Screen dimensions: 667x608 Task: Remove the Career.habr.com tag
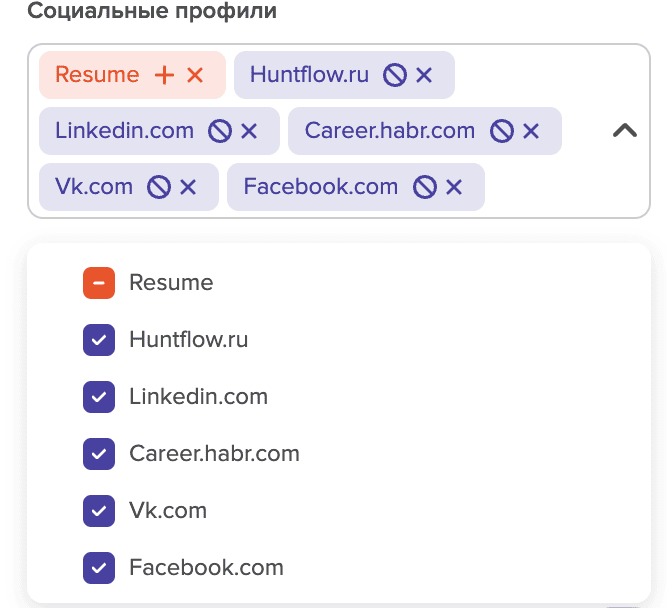(531, 131)
